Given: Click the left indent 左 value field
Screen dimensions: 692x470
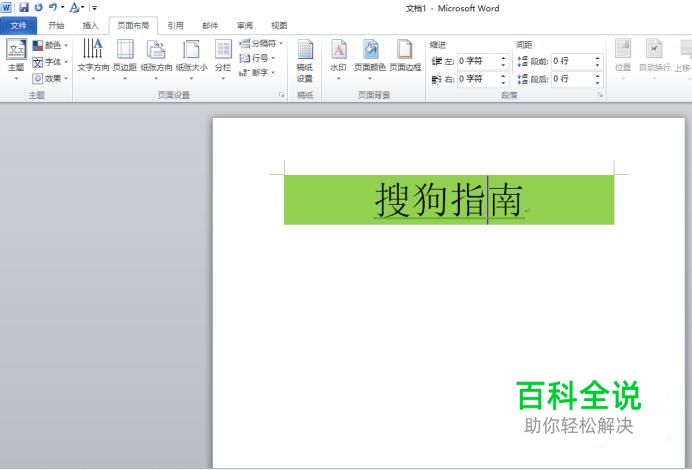Looking at the screenshot, I should [x=478, y=61].
